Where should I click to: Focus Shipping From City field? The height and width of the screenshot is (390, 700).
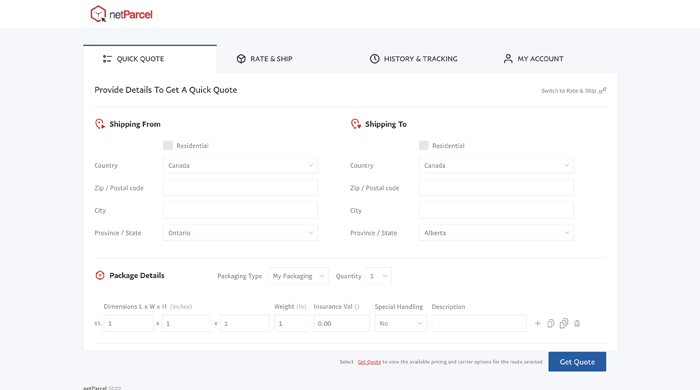coord(240,210)
